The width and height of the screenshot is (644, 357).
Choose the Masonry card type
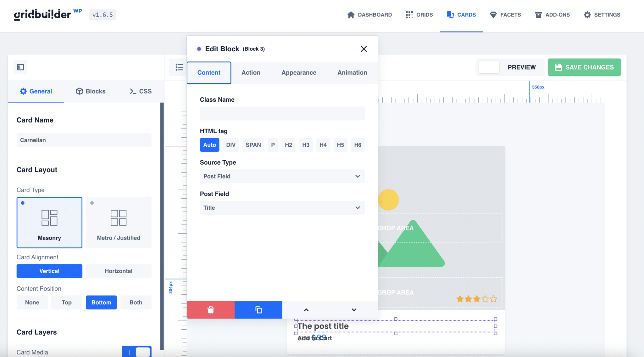(x=49, y=223)
